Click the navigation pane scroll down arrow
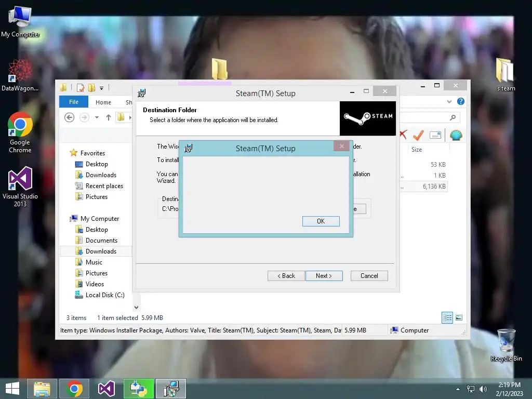 (136, 308)
